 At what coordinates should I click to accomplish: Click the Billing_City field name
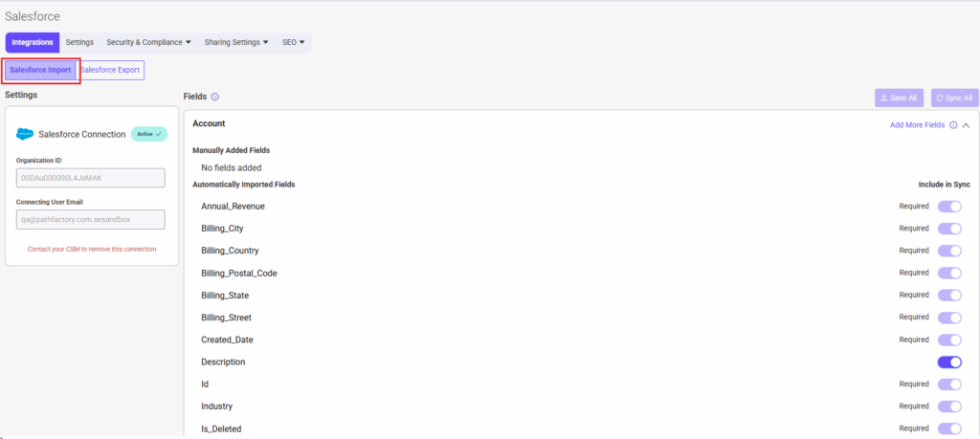[222, 229]
